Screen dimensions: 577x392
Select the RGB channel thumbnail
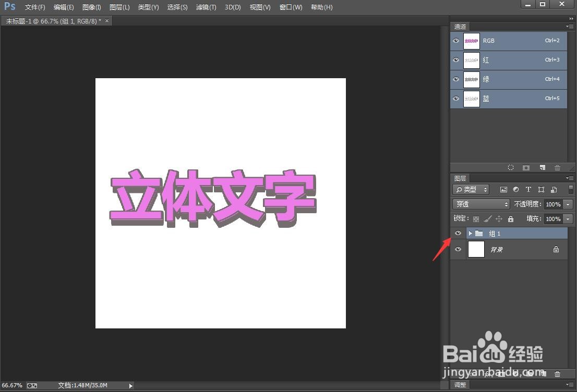(x=472, y=41)
